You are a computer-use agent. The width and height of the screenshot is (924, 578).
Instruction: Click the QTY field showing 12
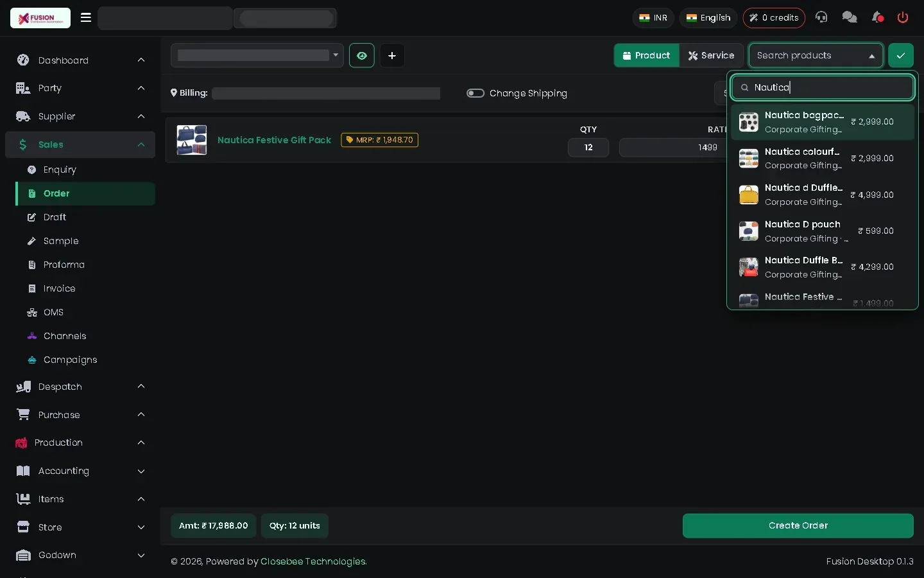pyautogui.click(x=588, y=147)
